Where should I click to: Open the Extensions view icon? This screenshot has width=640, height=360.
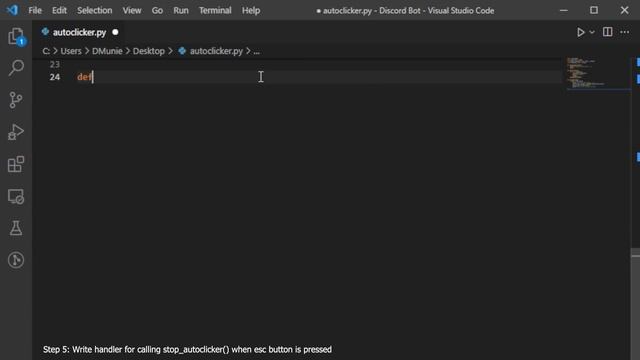16,164
